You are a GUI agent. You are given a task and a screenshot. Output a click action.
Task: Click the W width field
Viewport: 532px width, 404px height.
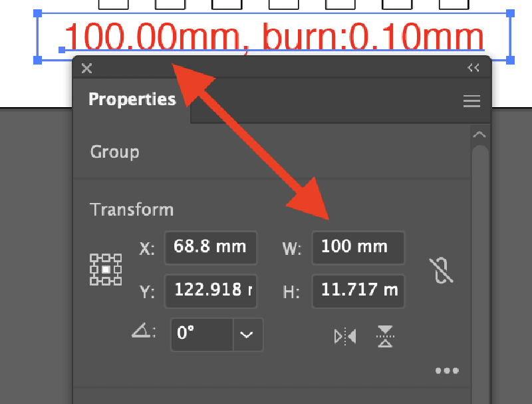358,248
